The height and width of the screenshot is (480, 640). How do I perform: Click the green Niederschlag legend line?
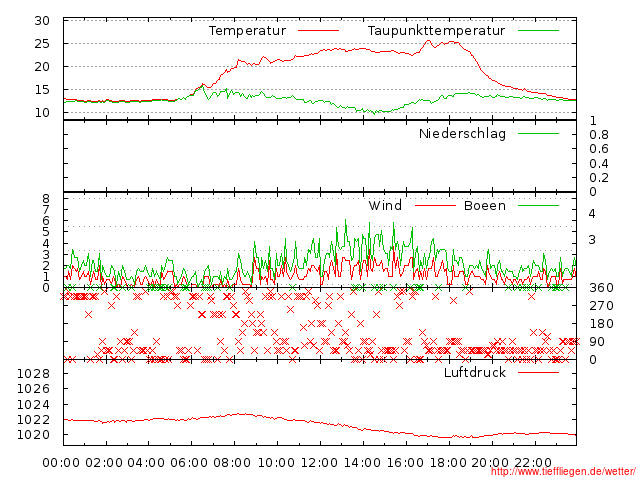tap(538, 133)
